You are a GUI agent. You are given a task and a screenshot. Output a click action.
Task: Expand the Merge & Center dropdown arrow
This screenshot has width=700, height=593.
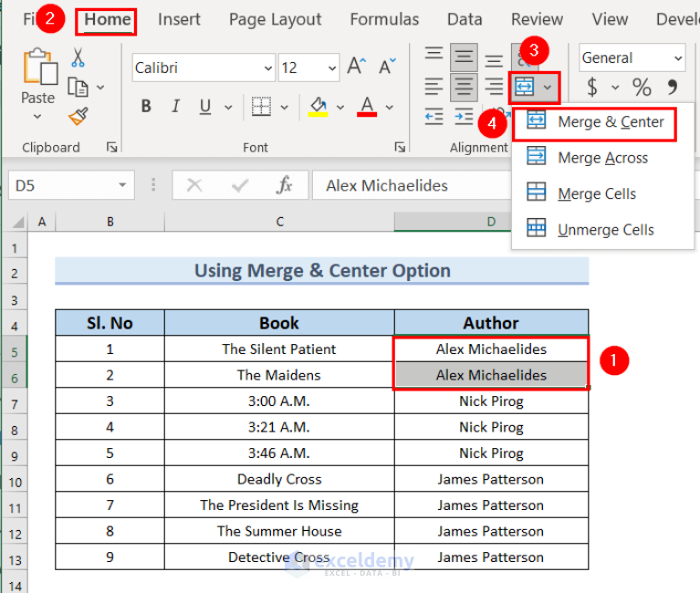(x=548, y=88)
